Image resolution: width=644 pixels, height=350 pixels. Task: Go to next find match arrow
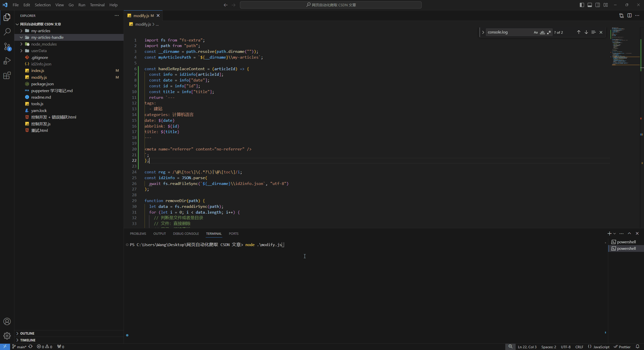tap(586, 32)
